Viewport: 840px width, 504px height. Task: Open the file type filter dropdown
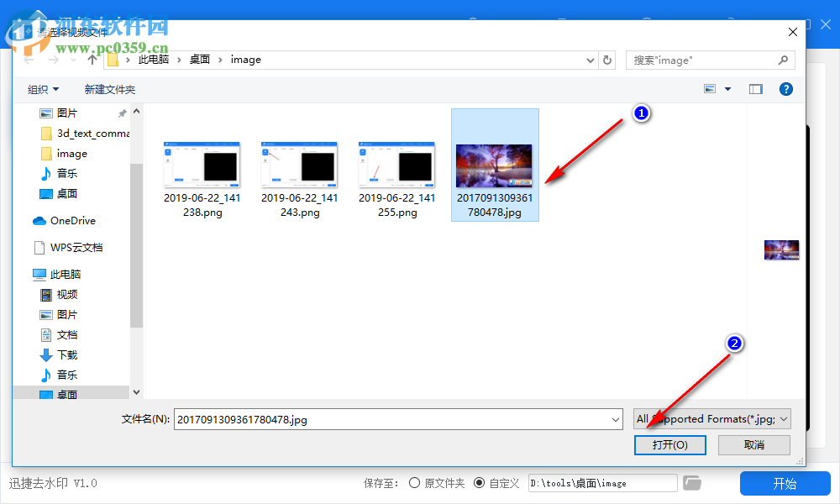point(712,419)
